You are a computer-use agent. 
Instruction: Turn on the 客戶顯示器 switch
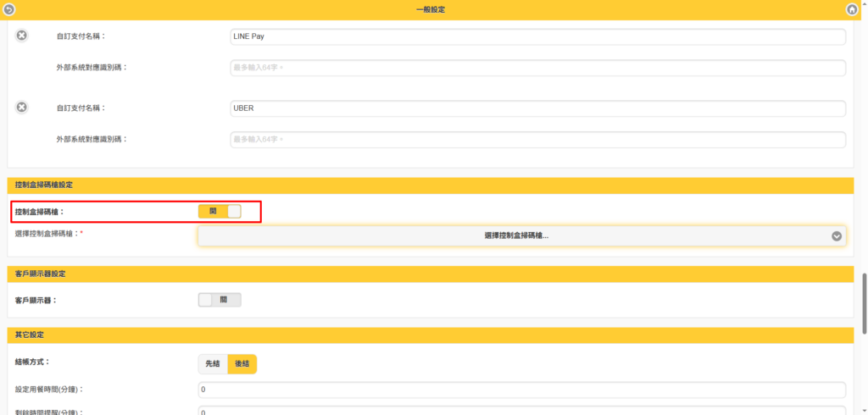(220, 299)
